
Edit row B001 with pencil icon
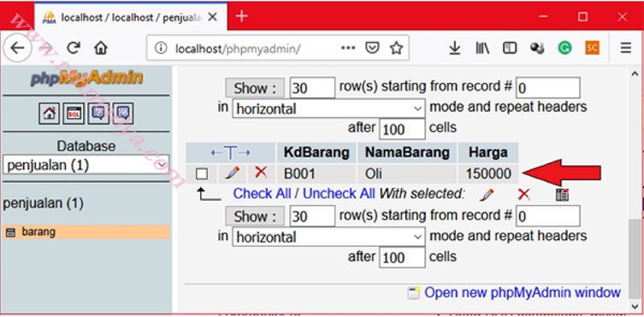pos(233,173)
